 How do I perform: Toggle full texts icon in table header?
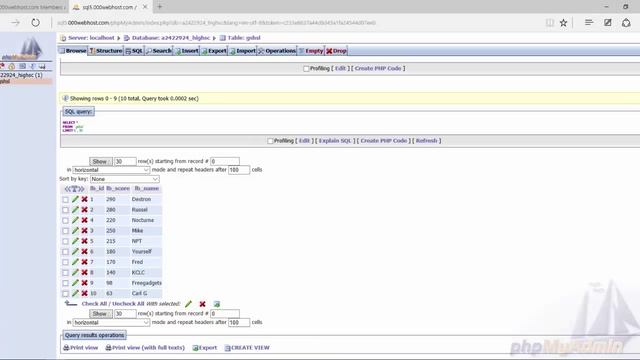point(75,189)
